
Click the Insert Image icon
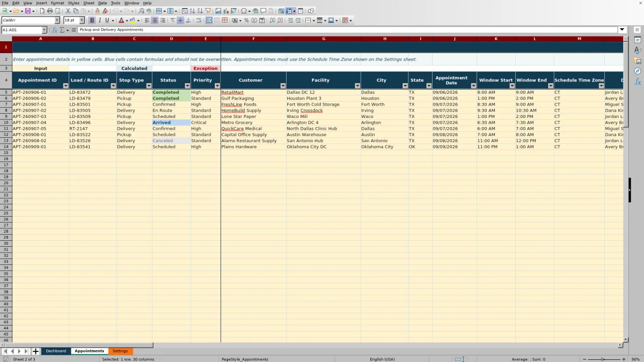218,11
